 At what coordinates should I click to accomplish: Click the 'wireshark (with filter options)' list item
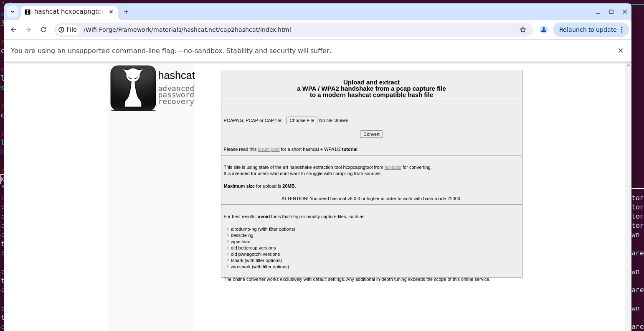260,267
